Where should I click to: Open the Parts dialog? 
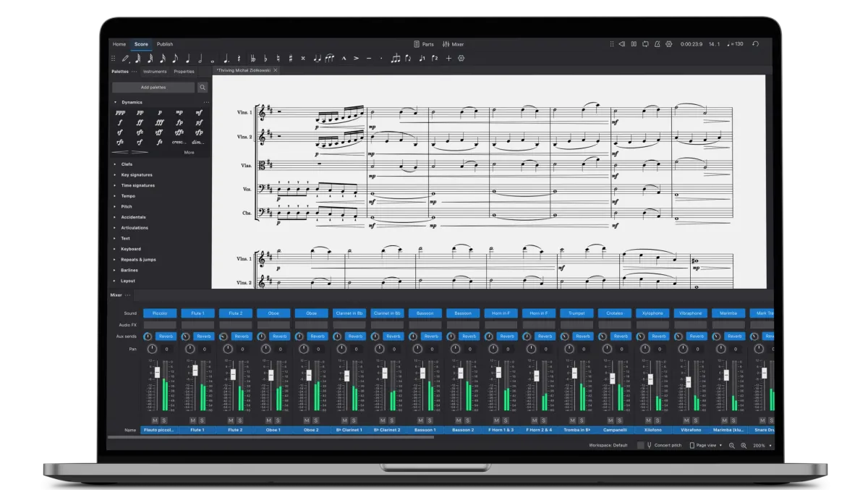pyautogui.click(x=424, y=44)
